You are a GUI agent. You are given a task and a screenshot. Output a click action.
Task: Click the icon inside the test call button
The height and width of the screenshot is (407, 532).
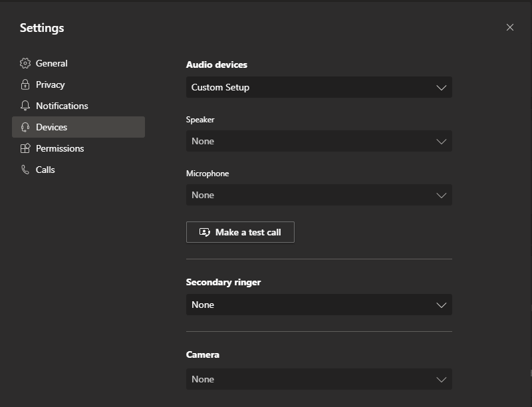pyautogui.click(x=205, y=232)
